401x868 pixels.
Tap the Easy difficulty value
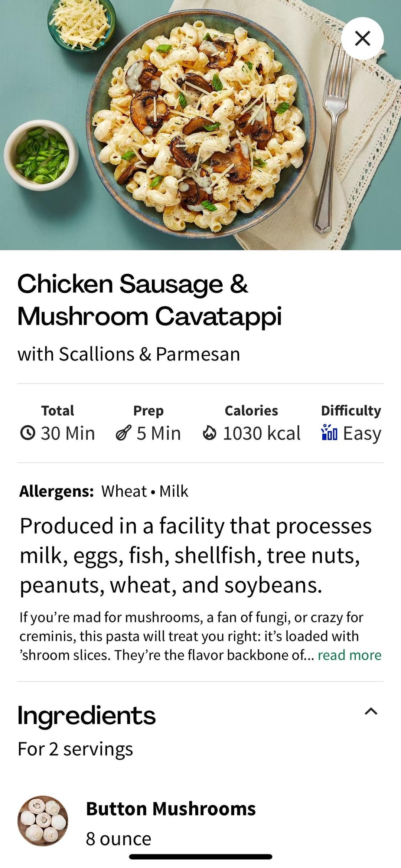tap(362, 433)
